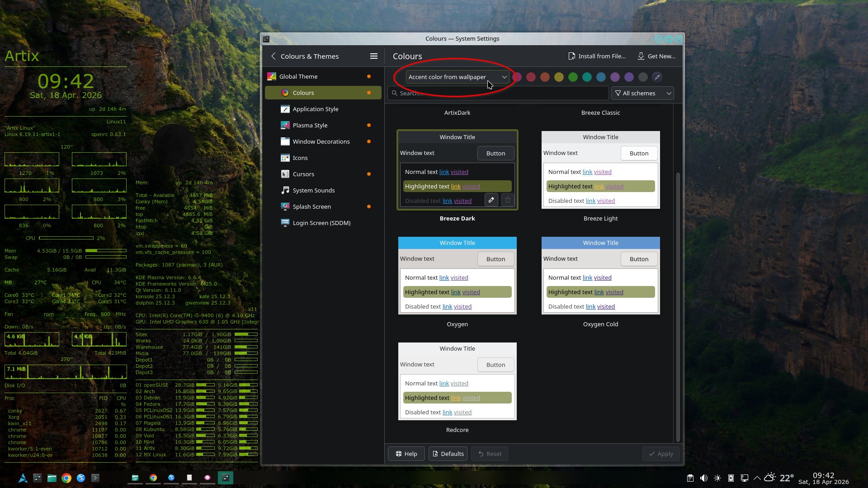
Task: Pick a custom accent with the eyedropper icon
Action: [657, 77]
